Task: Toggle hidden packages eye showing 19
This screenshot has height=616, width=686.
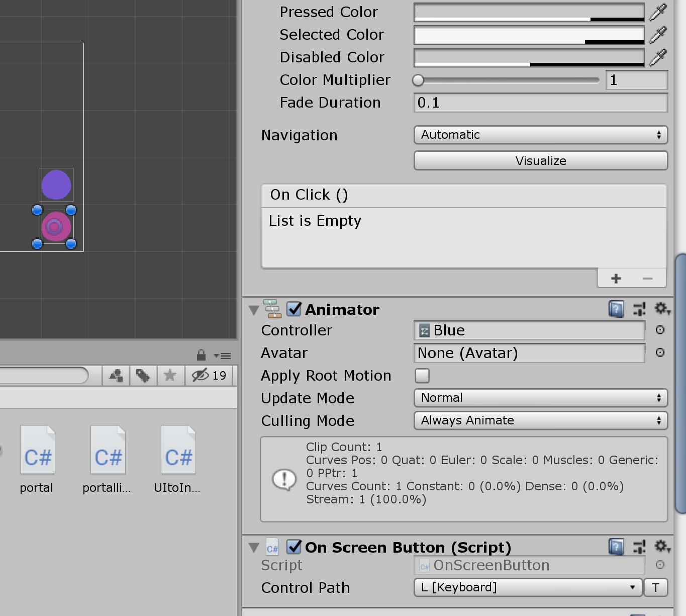Action: [x=209, y=375]
